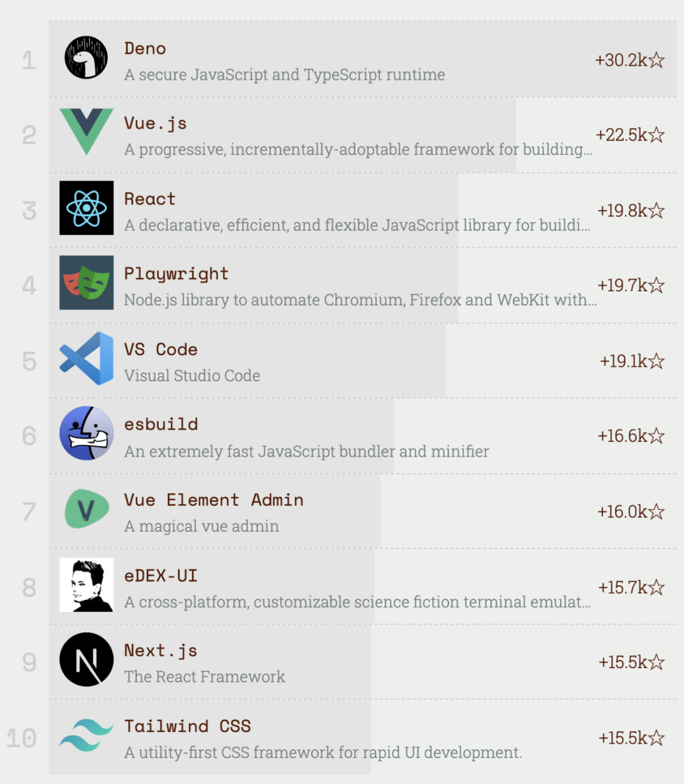The image size is (684, 784).
Task: Click the Playwright theater masks icon
Action: click(x=86, y=282)
